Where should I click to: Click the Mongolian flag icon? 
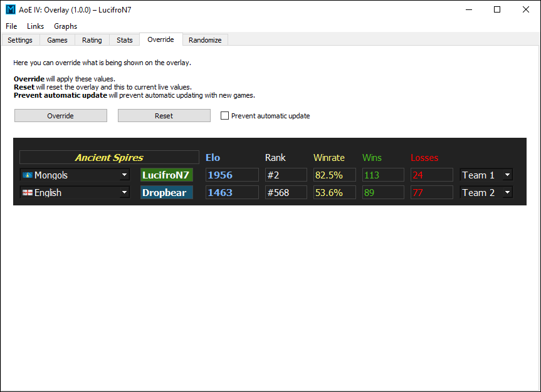click(x=28, y=175)
